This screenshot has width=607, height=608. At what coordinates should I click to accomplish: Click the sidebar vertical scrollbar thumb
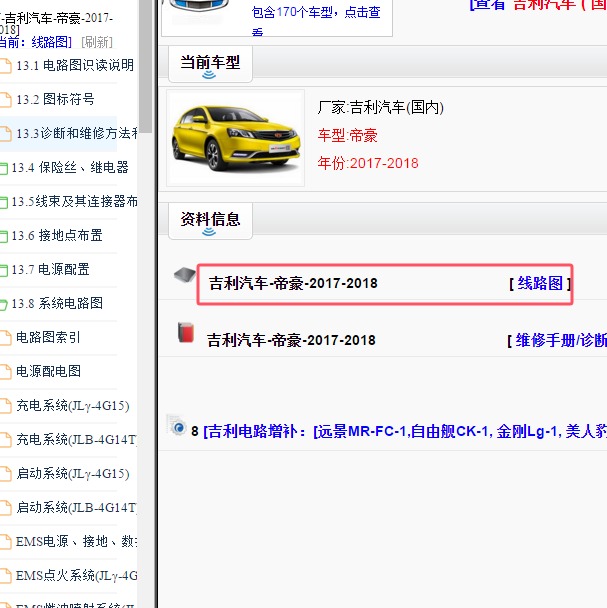point(145,66)
